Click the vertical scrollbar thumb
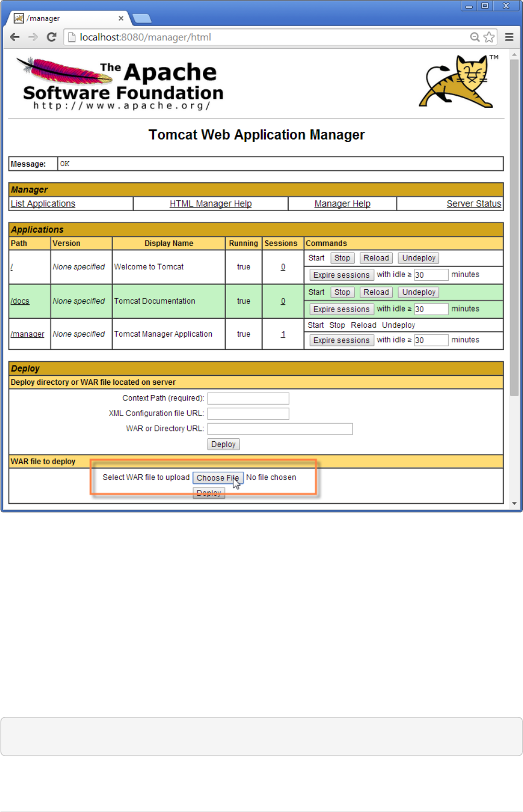The height and width of the screenshot is (812, 523). click(x=514, y=227)
